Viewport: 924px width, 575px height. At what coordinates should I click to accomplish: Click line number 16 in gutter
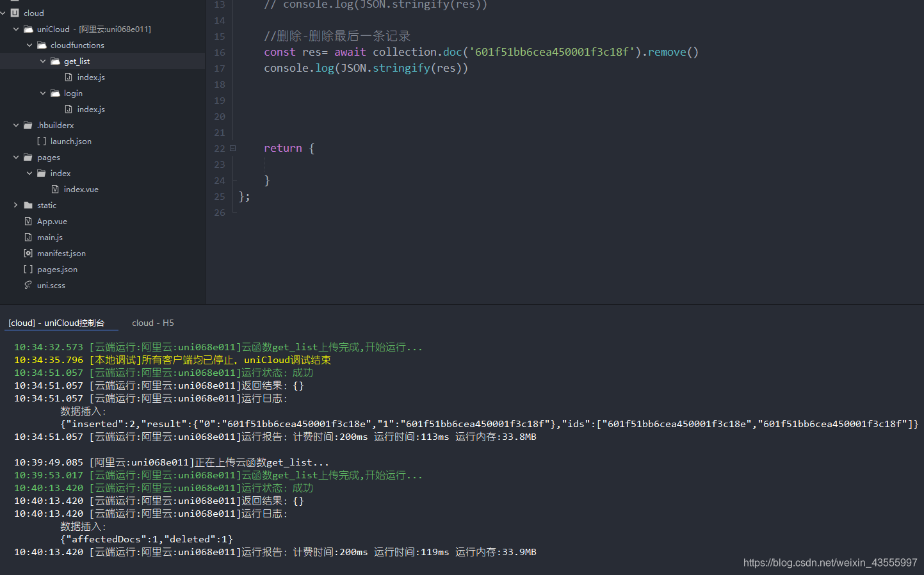(220, 53)
